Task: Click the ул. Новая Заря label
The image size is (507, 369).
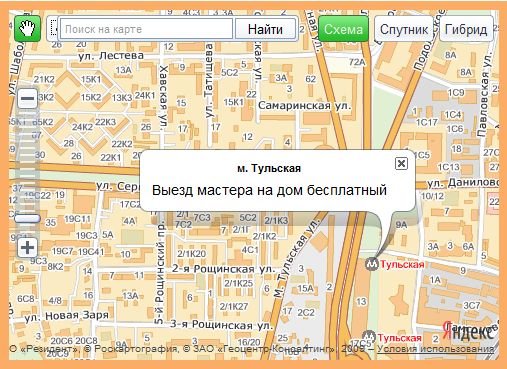Action: point(67,315)
